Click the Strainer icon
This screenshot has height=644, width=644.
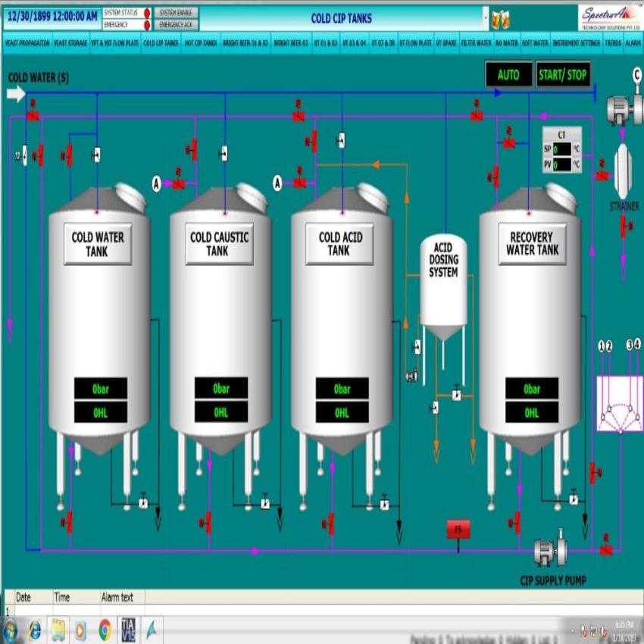[623, 171]
